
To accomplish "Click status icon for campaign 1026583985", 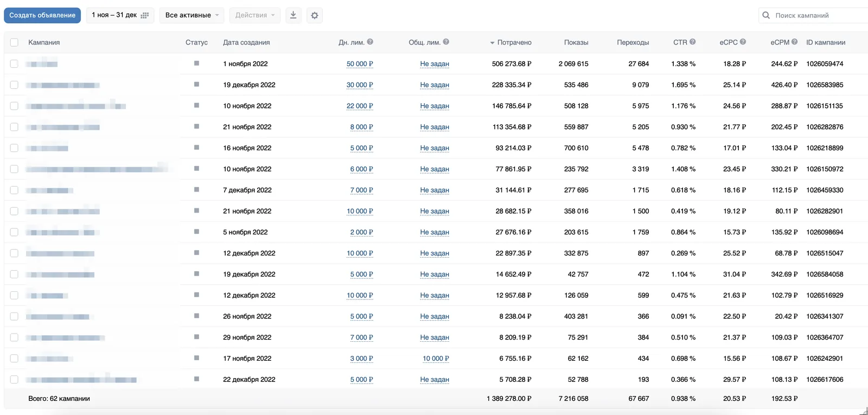I will click(196, 85).
